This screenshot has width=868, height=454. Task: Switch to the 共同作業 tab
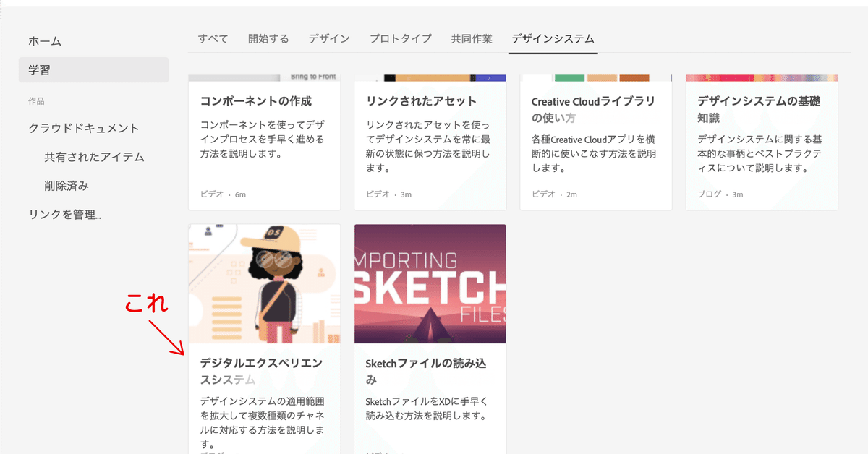point(472,39)
